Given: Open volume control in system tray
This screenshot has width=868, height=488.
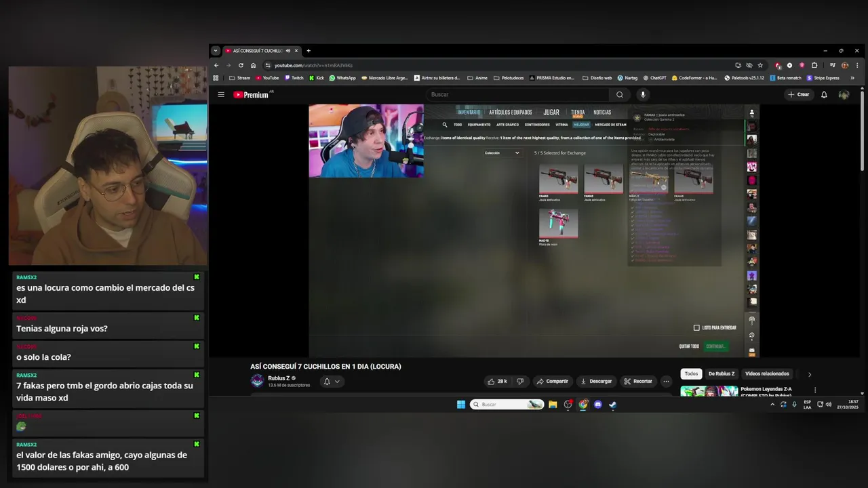Looking at the screenshot, I should (x=828, y=405).
